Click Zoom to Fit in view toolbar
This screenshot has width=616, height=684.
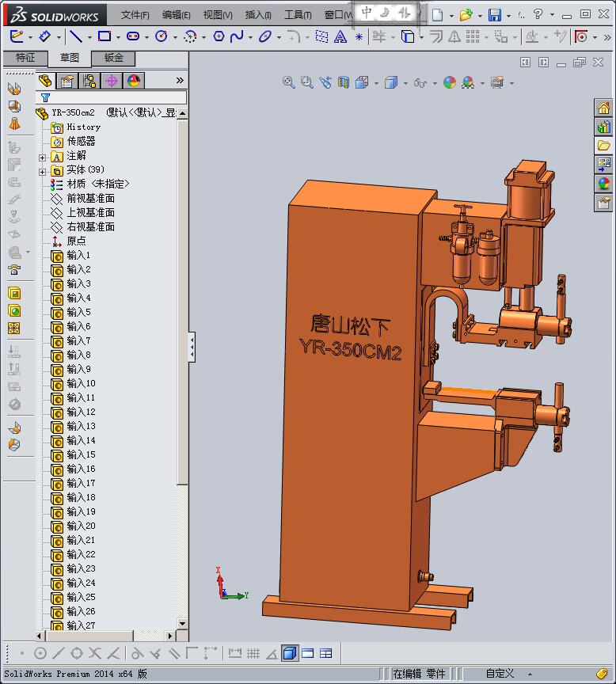288,82
